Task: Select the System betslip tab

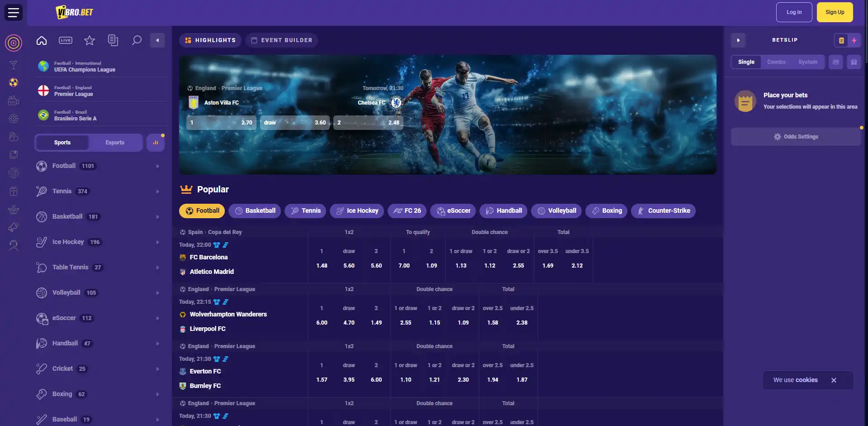Action: (x=808, y=62)
